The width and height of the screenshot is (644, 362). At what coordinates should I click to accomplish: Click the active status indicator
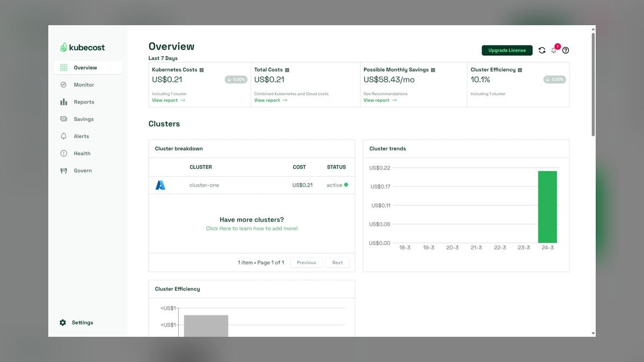point(338,185)
